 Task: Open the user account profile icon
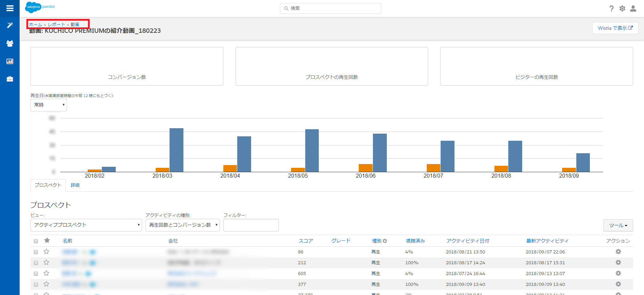coord(633,8)
